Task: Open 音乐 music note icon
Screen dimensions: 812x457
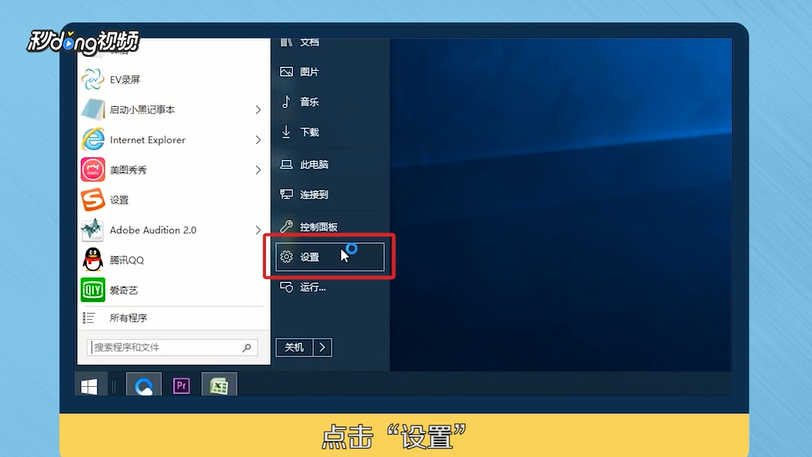Action: 286,102
